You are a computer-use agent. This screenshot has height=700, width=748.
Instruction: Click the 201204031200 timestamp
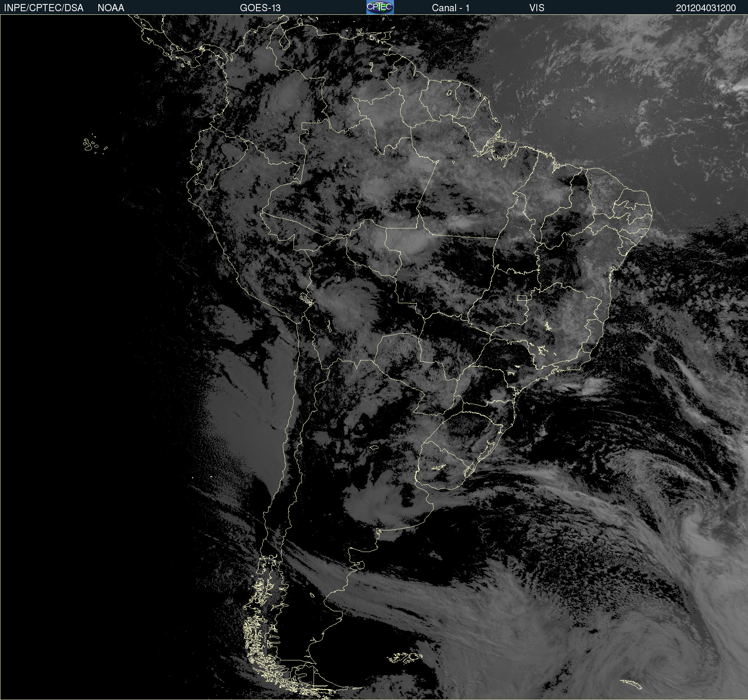pos(706,8)
